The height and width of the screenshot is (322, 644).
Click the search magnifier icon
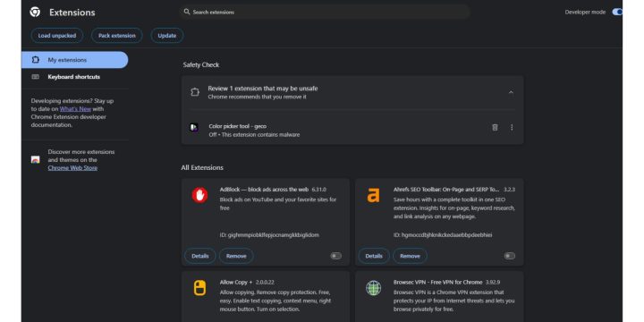point(187,12)
